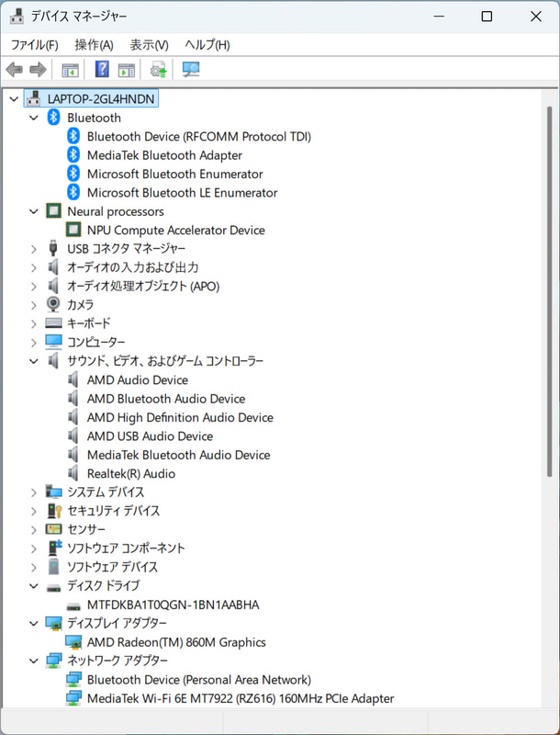
Task: Select AMD Radeon(TM) 860M Graphics
Action: click(176, 642)
